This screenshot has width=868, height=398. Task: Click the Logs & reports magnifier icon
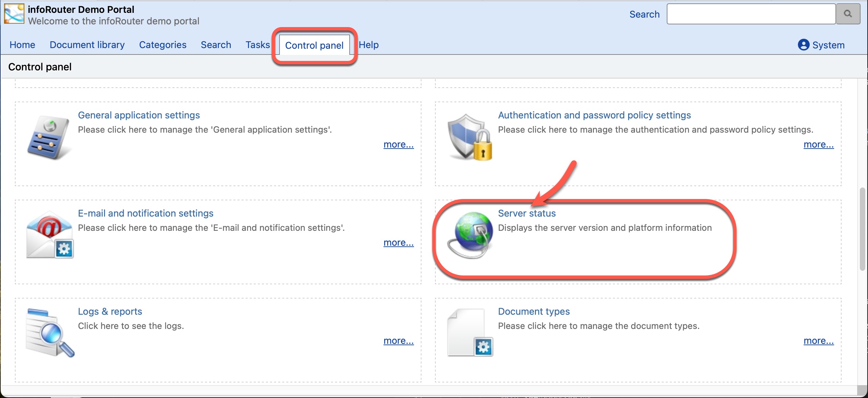[x=50, y=333]
